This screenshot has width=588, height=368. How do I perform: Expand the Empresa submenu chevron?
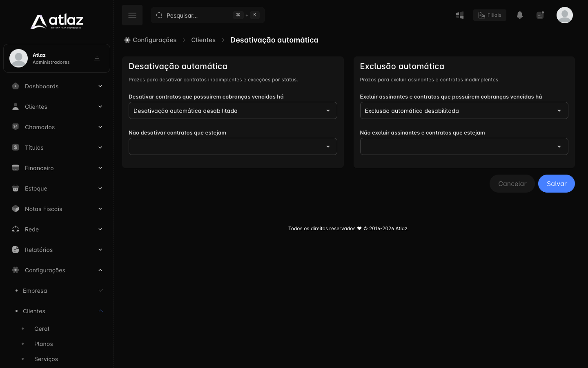coord(101,290)
